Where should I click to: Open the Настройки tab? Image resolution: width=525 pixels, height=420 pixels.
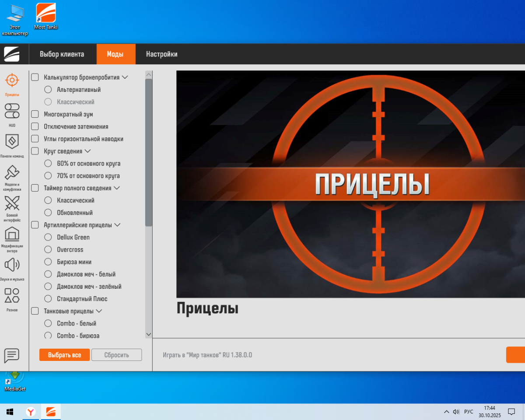(x=161, y=54)
